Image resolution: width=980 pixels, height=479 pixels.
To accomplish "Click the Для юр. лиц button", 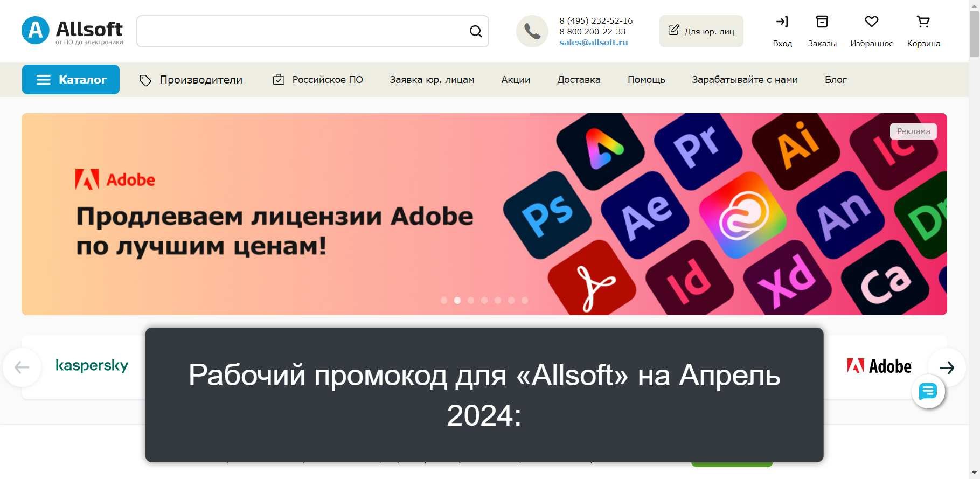I will pyautogui.click(x=701, y=31).
